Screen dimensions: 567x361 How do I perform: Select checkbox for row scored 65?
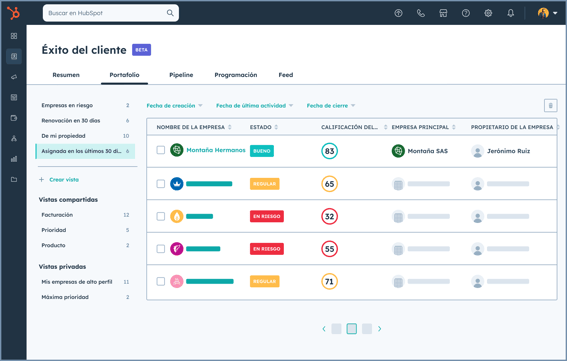click(161, 184)
